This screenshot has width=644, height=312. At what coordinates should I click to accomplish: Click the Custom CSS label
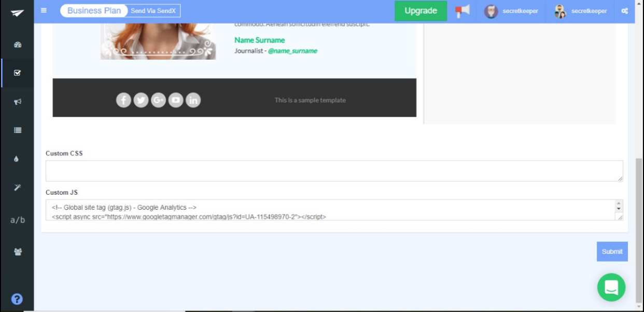(64, 153)
